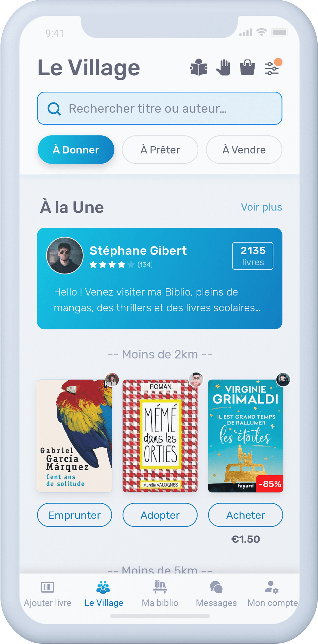Screen dimensions: 318x644
Task: Open the shopping bag icon
Action: (x=248, y=68)
